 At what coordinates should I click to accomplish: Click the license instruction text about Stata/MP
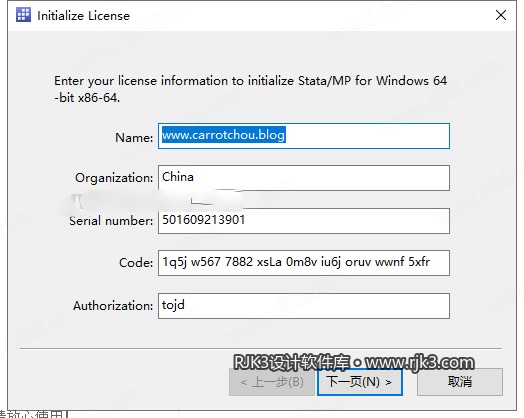(x=250, y=89)
